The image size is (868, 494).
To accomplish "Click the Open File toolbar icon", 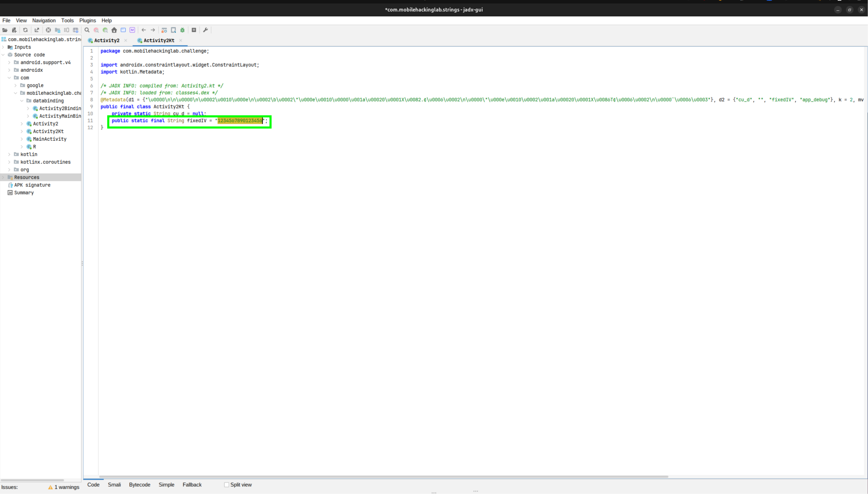I will tap(5, 30).
